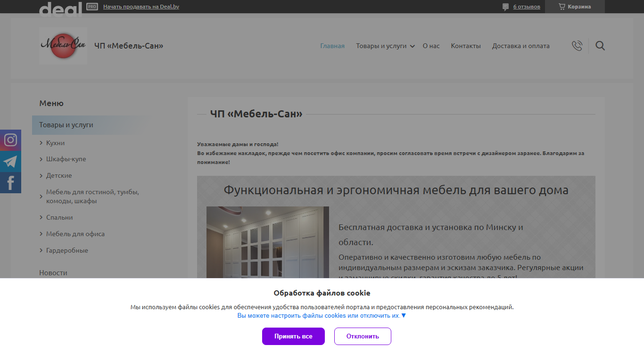644x362 pixels.
Task: Click the Меню sidebar heading
Action: (51, 103)
